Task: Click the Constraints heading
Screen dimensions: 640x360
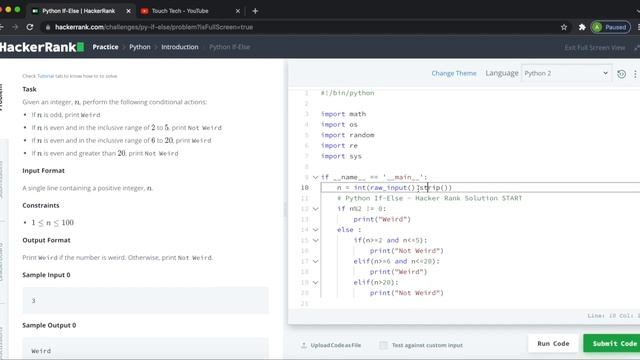Action: pos(41,205)
